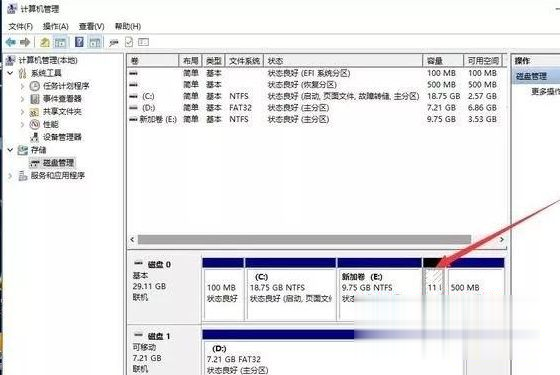
Task: Click the Forward arrow toolbar icon
Action: pyautogui.click(x=25, y=42)
